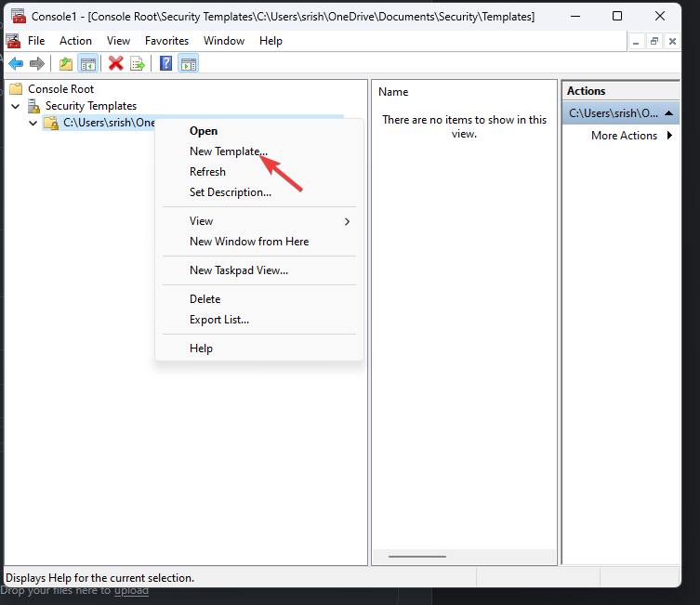Toggle Show/Hide Action Pane icon
Screen dimensions: 700x605
pyautogui.click(x=189, y=64)
